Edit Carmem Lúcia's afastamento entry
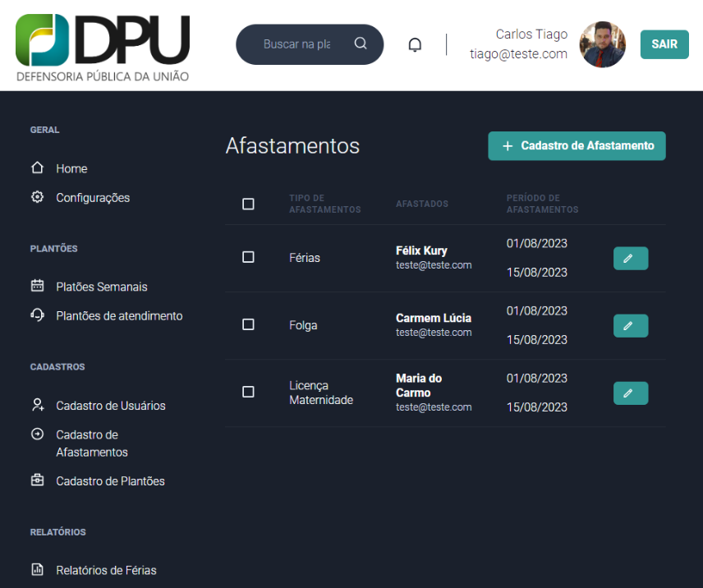Image resolution: width=703 pixels, height=588 pixels. tap(630, 325)
